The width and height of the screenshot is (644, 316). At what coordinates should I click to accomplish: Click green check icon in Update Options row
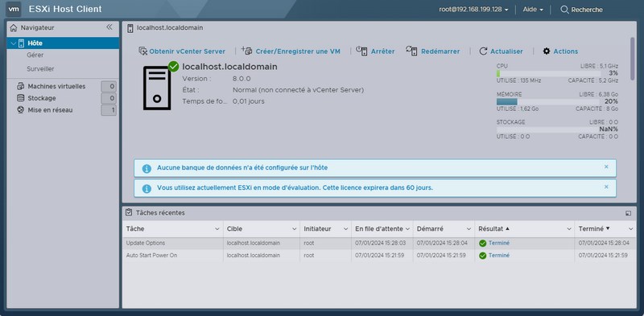point(482,244)
